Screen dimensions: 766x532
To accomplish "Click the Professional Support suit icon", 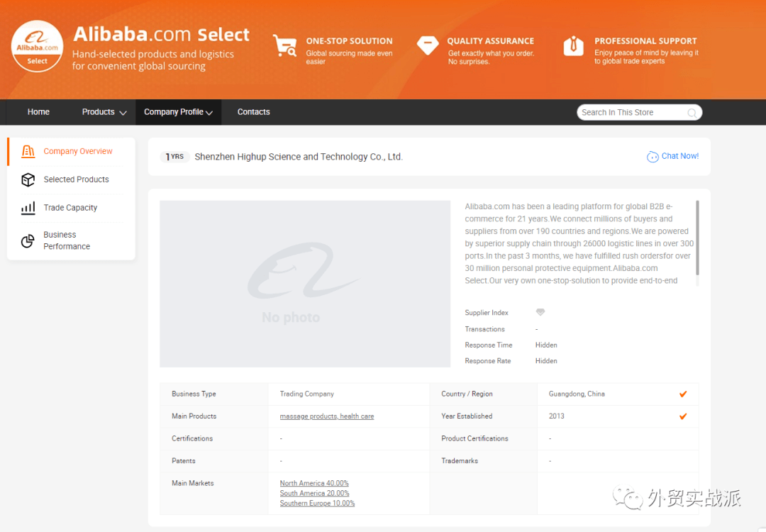I will point(574,46).
